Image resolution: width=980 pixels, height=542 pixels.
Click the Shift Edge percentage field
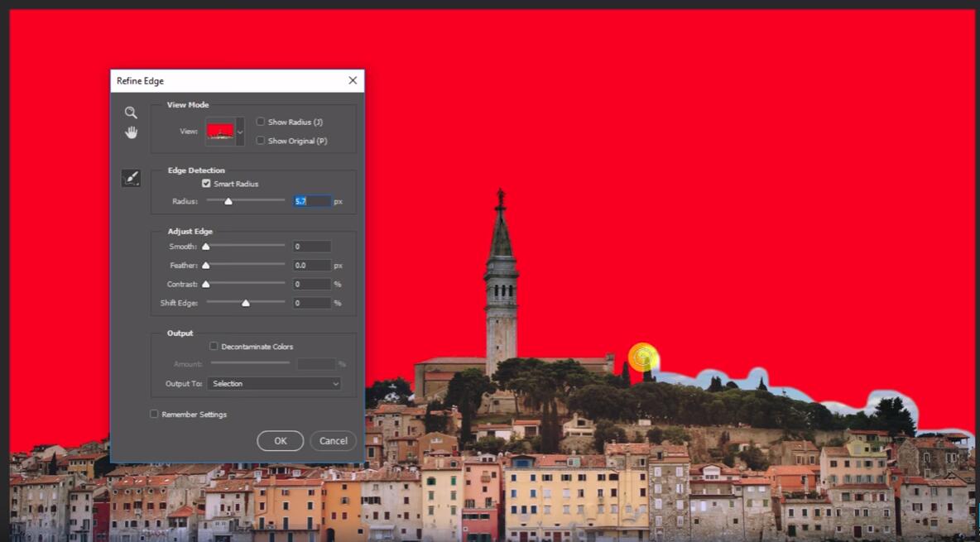point(312,304)
